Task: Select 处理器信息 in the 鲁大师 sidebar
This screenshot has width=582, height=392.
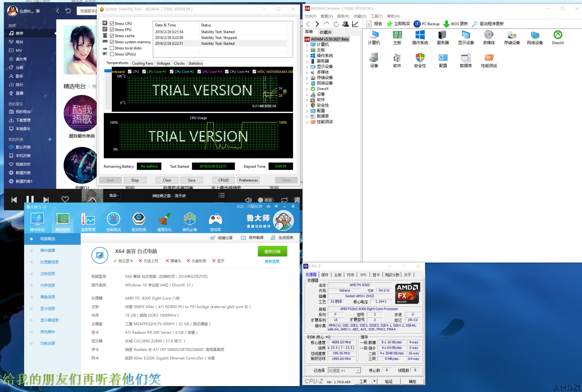Action: (x=49, y=262)
